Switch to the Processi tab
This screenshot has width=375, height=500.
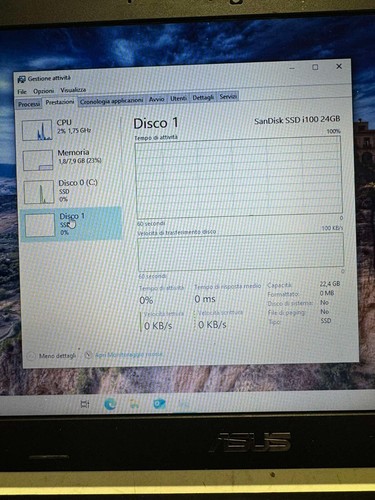(x=29, y=104)
